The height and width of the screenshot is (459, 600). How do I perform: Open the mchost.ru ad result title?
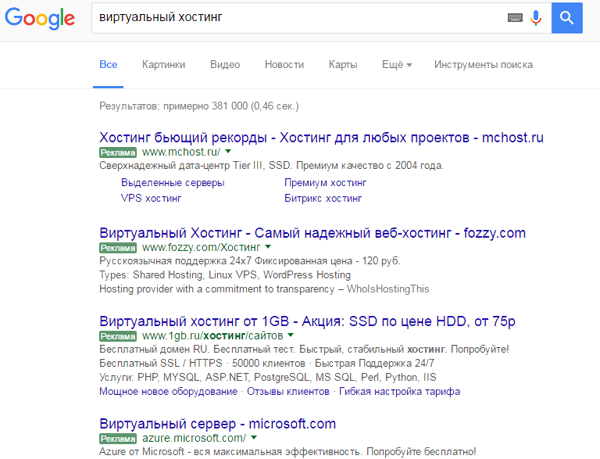click(x=321, y=137)
